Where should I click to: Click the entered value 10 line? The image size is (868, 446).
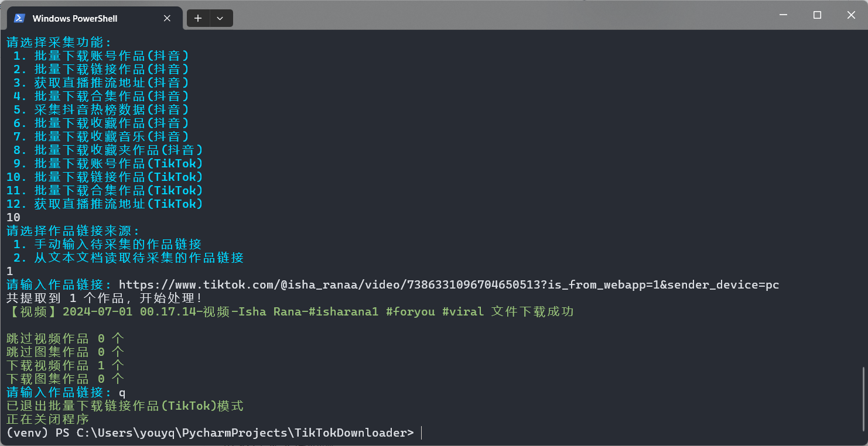13,217
